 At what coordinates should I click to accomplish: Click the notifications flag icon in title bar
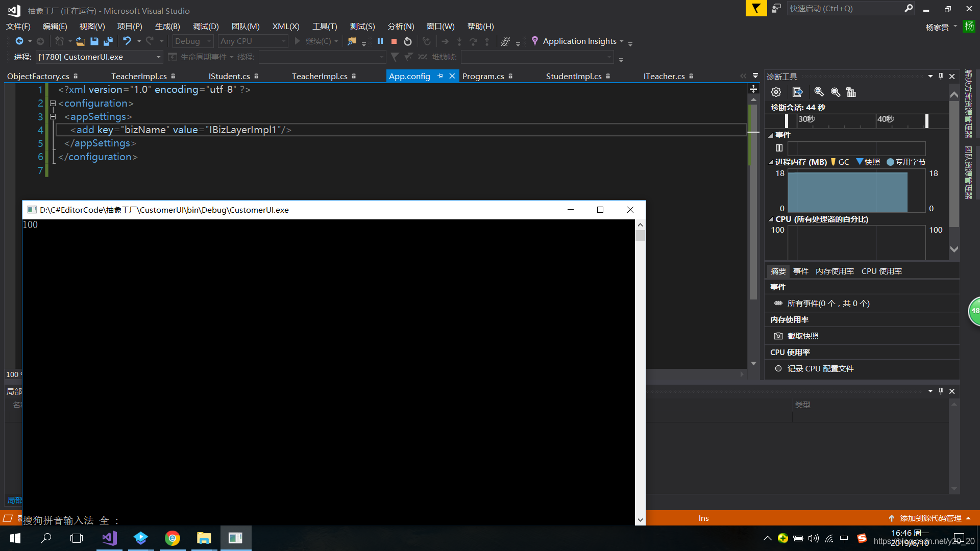[x=756, y=8]
